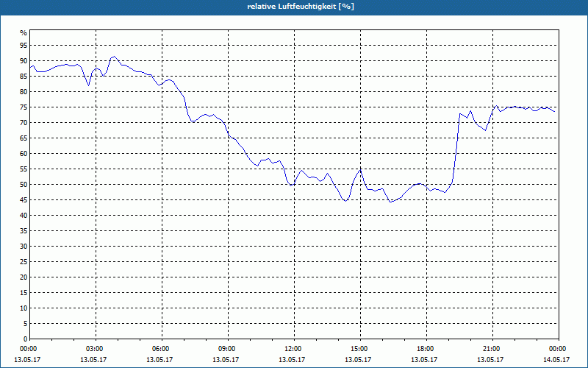Click the date label '14.05.17'
Viewport: 588px width, 368px height.
tap(556, 359)
